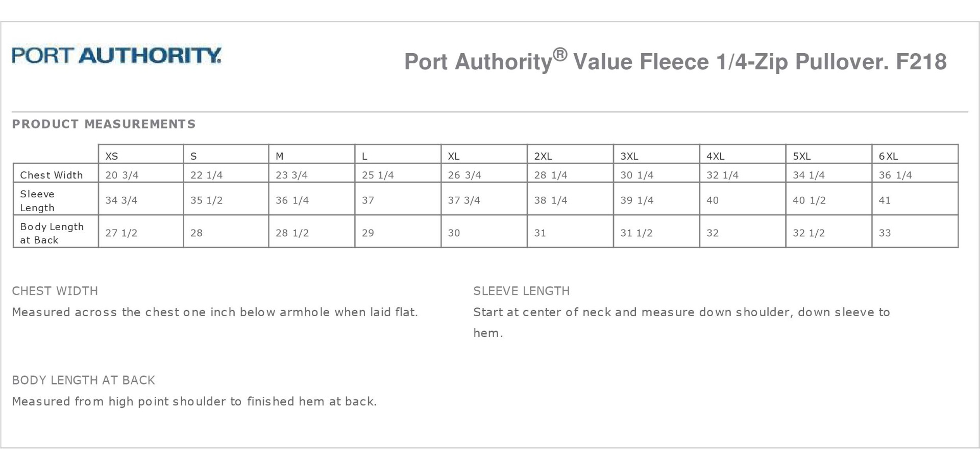Screen dimensions: 980x459
Task: Click the Chest Width row label
Action: click(51, 175)
